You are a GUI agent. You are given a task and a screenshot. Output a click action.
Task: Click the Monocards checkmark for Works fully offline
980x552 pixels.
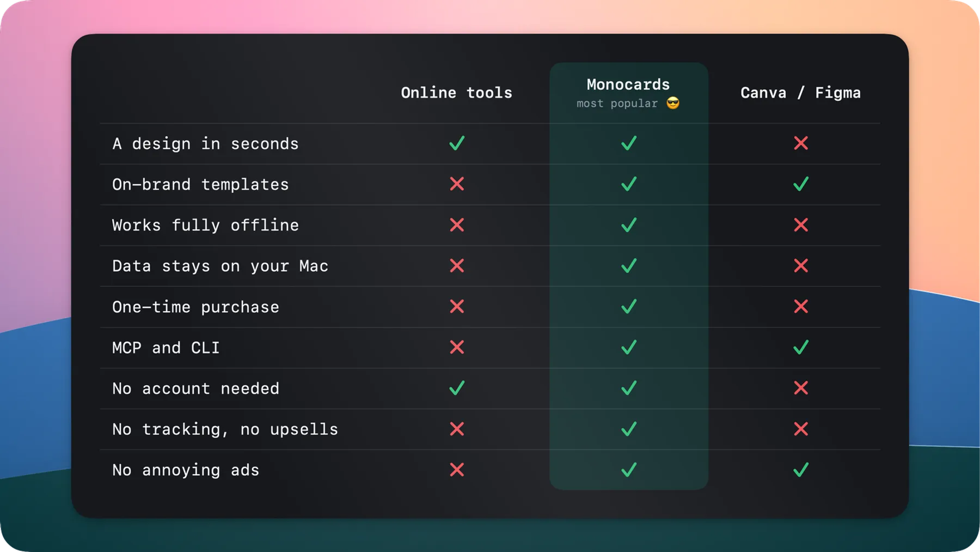629,225
